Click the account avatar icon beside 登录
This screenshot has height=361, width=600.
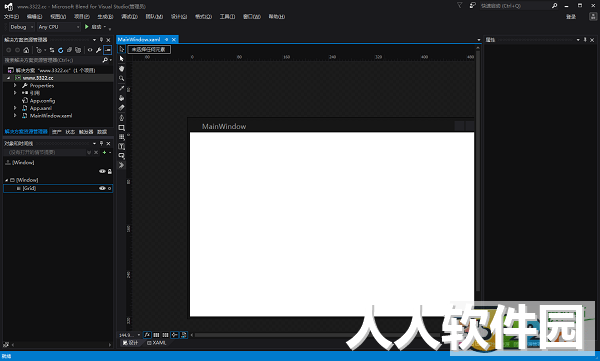coord(593,16)
